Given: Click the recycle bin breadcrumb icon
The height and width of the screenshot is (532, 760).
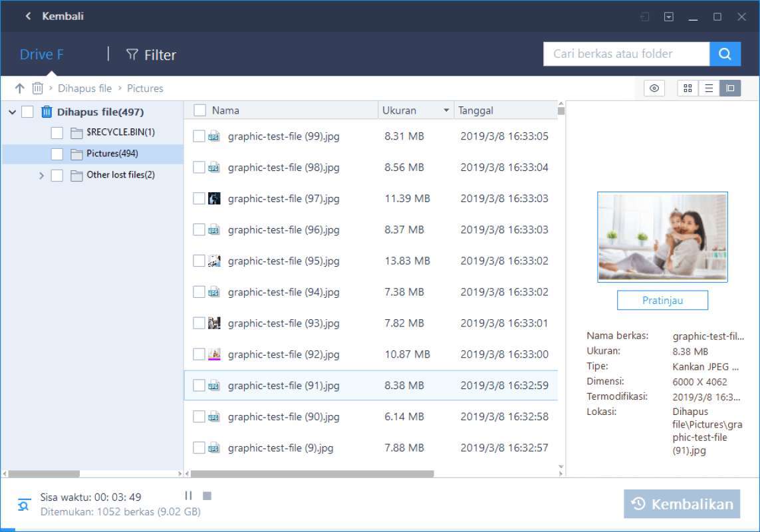Looking at the screenshot, I should (37, 87).
